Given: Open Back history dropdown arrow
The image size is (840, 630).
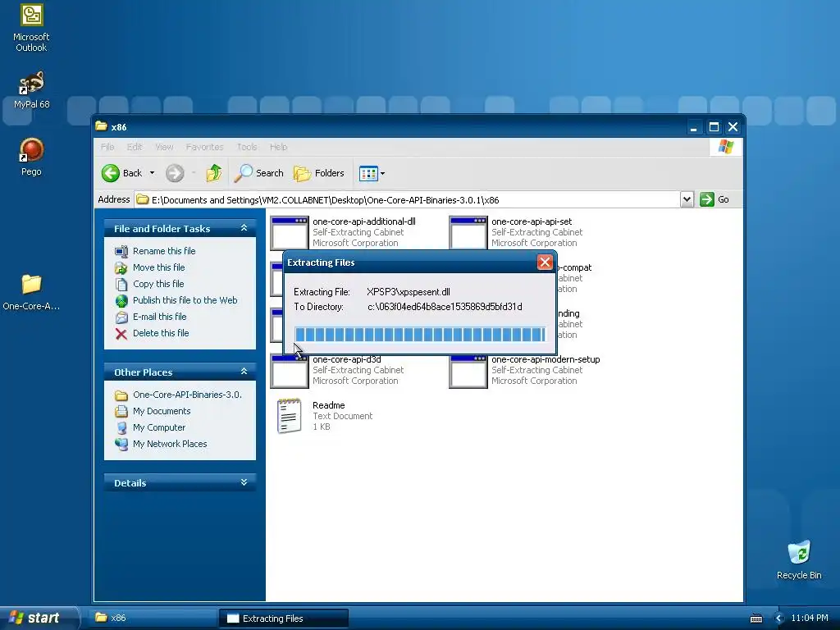Looking at the screenshot, I should pos(152,173).
